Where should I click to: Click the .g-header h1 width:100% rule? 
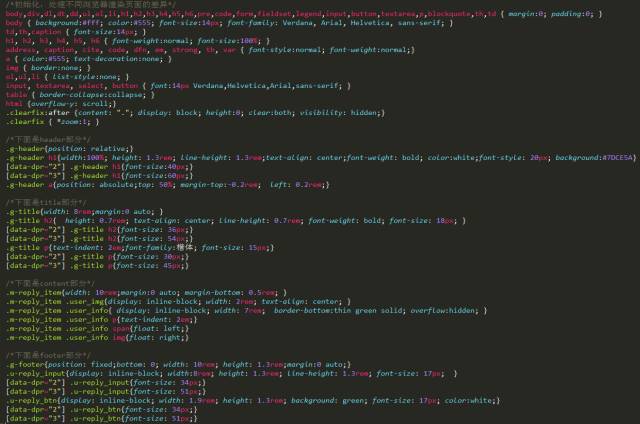(x=321, y=158)
